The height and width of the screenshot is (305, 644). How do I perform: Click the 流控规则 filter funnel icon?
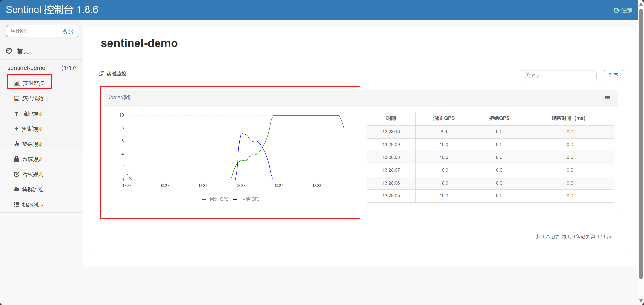click(17, 114)
